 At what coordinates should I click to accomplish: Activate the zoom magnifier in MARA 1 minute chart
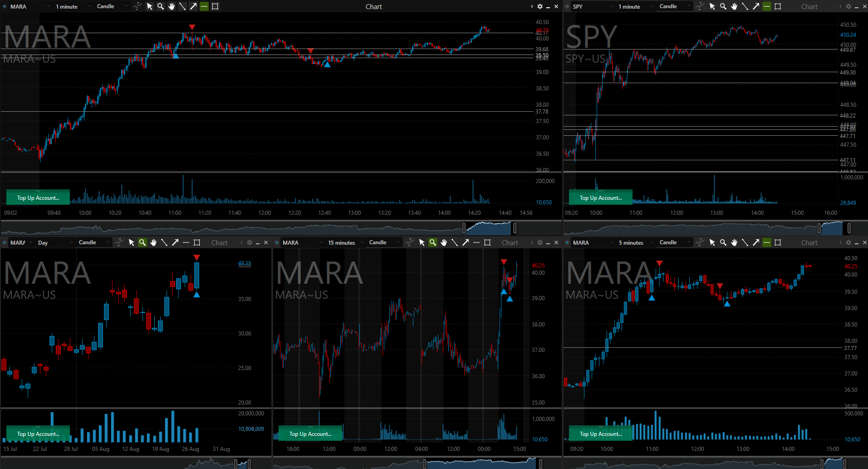tap(161, 6)
